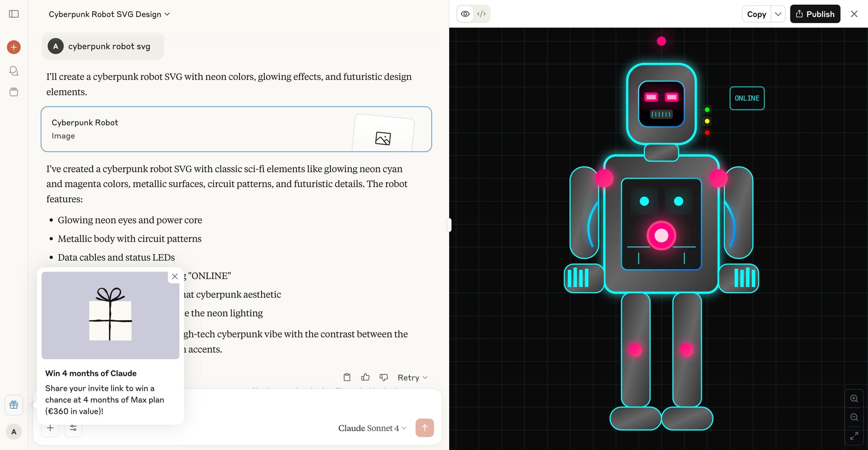The image size is (868, 450).
Task: Open the Claude Sonnet 4 model selector
Action: coord(372,428)
